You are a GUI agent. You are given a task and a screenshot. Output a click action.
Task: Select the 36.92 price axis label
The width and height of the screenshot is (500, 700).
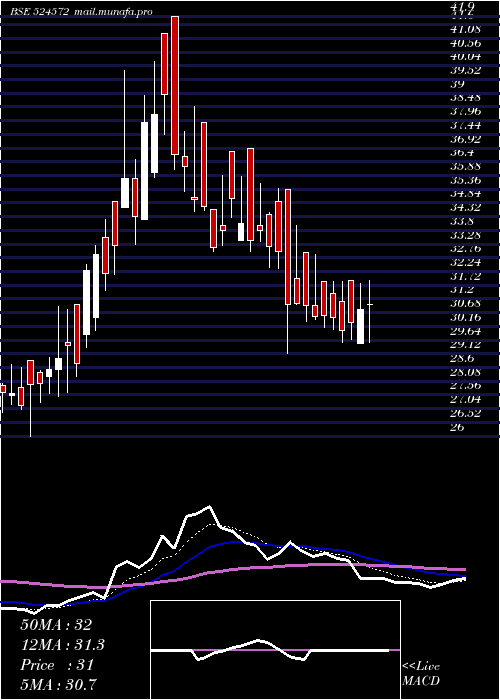(465, 139)
